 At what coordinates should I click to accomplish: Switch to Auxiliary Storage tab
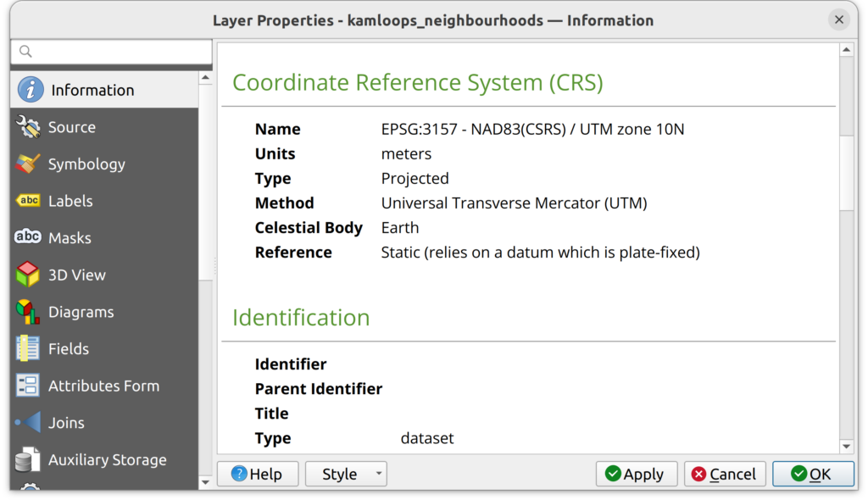[107, 459]
